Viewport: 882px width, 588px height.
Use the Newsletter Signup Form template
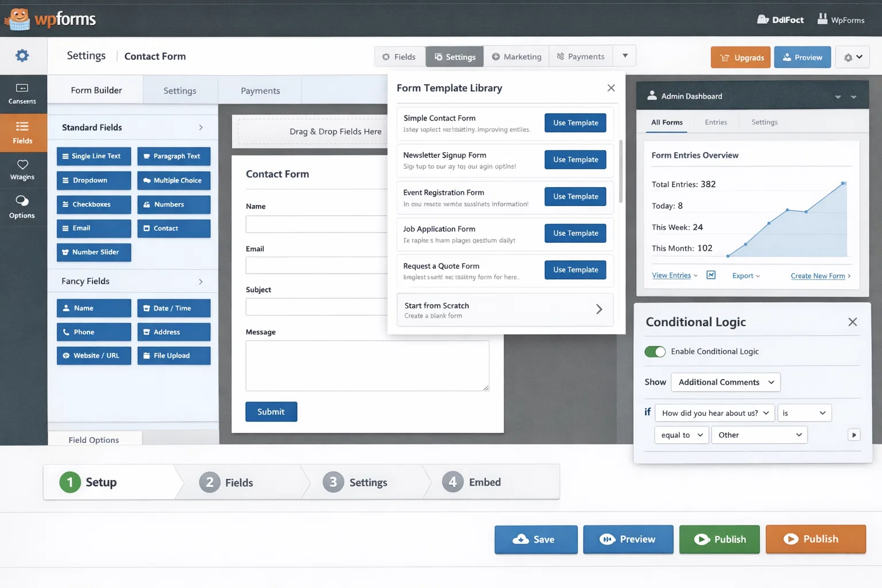[x=575, y=160]
